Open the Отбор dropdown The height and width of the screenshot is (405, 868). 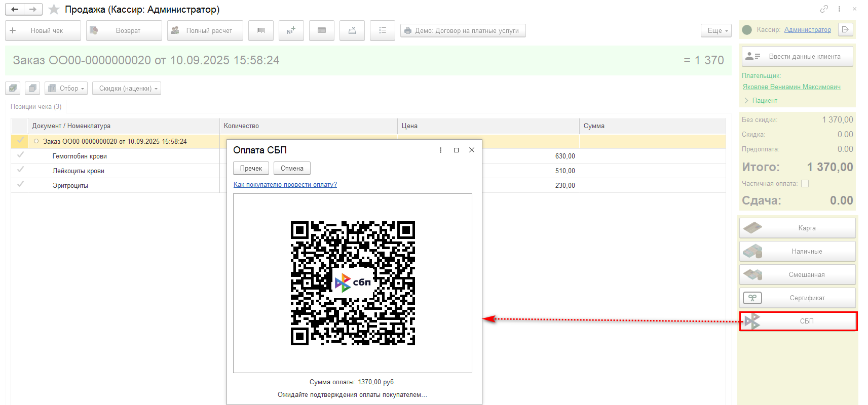pyautogui.click(x=66, y=88)
